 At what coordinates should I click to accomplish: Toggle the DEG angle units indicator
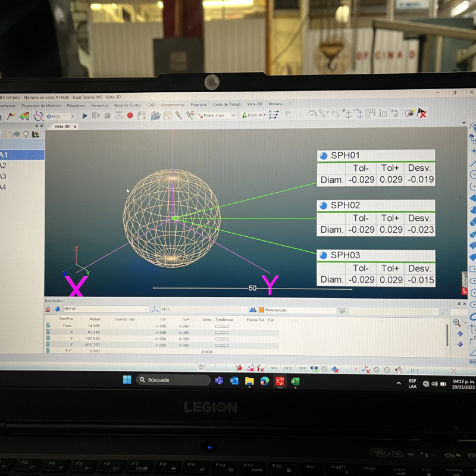tap(288, 369)
